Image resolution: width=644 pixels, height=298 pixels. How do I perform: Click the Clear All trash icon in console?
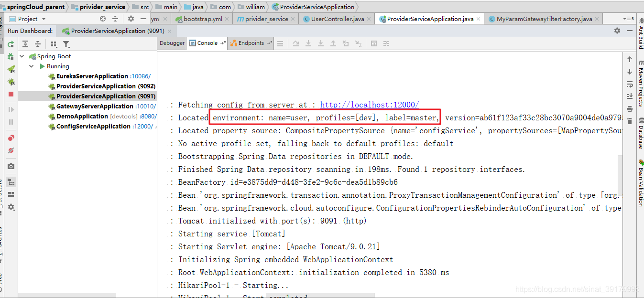[x=630, y=121]
